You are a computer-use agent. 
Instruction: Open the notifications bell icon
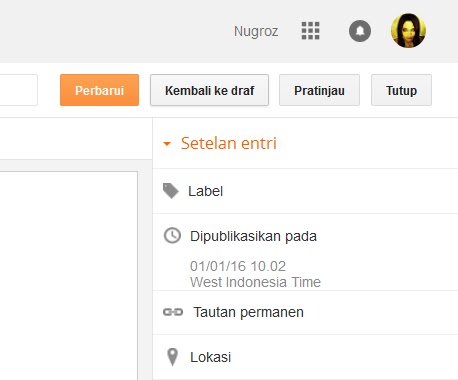[360, 31]
